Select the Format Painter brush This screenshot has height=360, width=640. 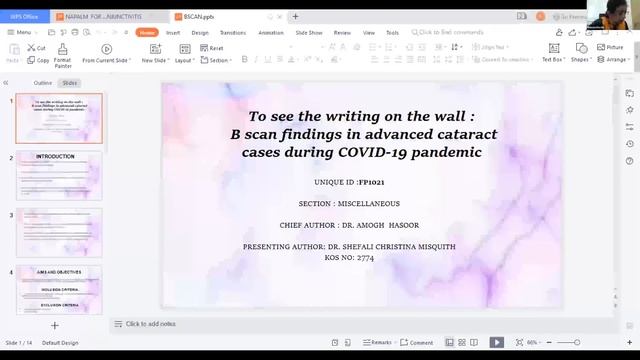[62, 56]
